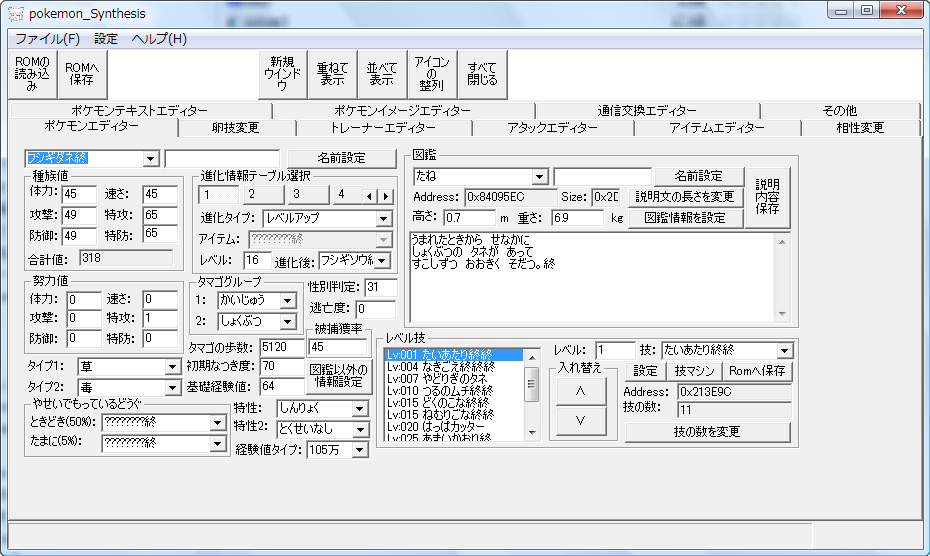Switch to 通信交換エディター tab
Viewport: 930px width, 556px height.
647,110
